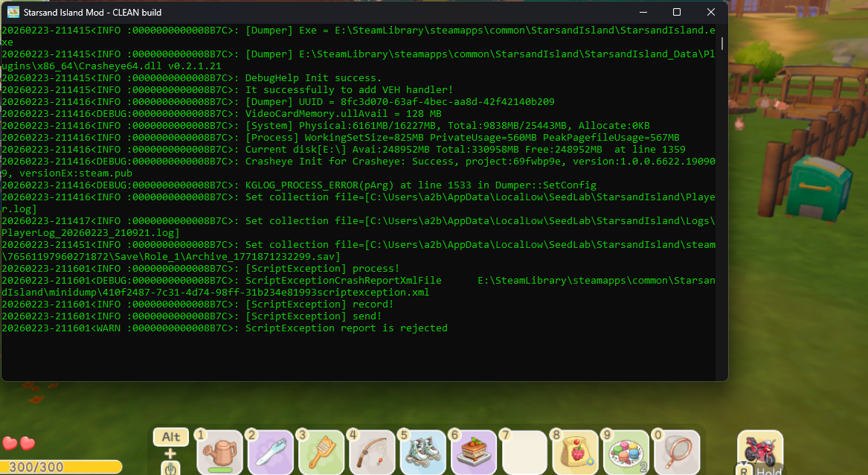Click the '[Process] WorkingSetSize=825MB' log line
The image size is (868, 475).
(341, 138)
